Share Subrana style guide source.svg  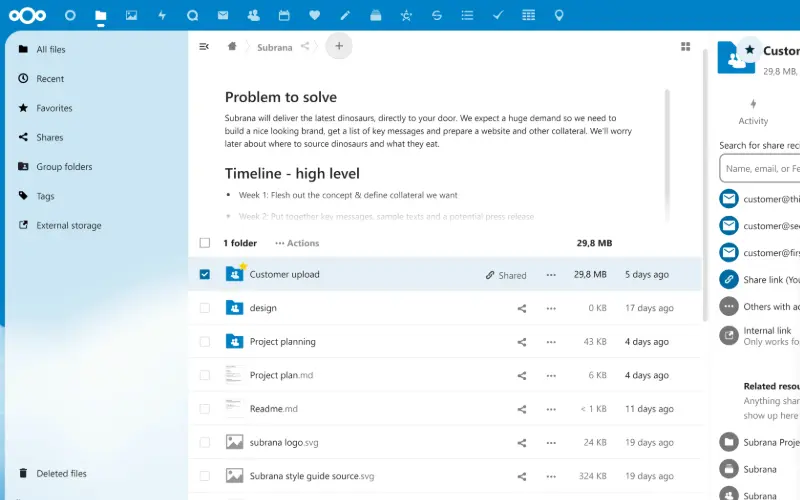[x=522, y=477]
